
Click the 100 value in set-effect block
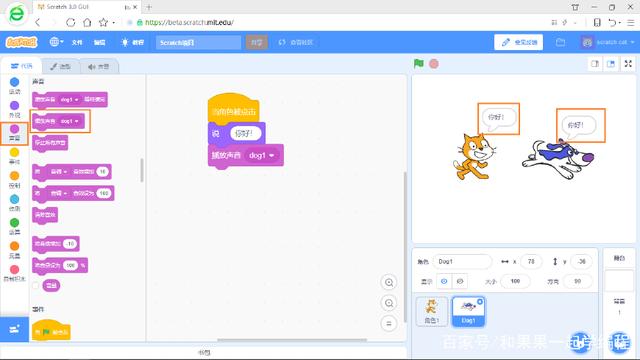point(104,193)
